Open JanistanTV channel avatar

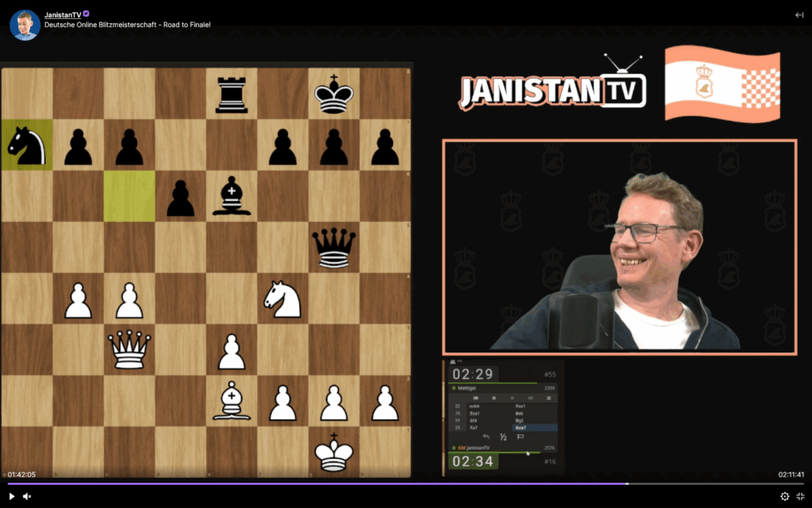pyautogui.click(x=25, y=25)
